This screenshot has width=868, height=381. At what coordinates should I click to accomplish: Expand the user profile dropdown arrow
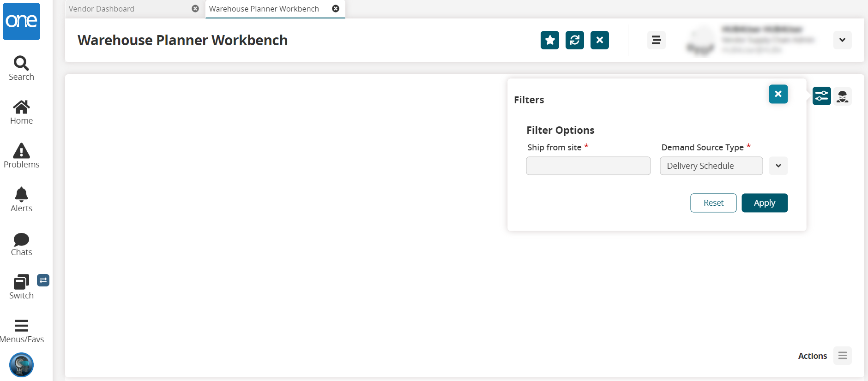tap(842, 40)
